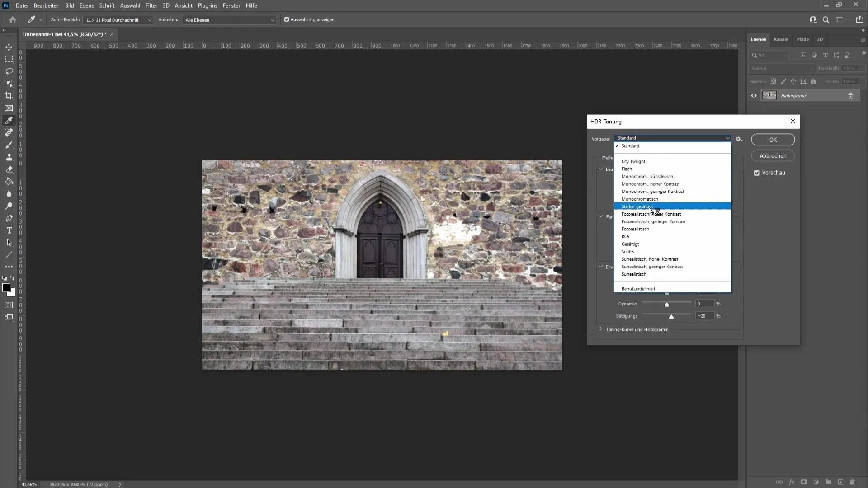Open the Search magnifier icon top right
Viewport: 868px width, 488px height.
pos(826,20)
